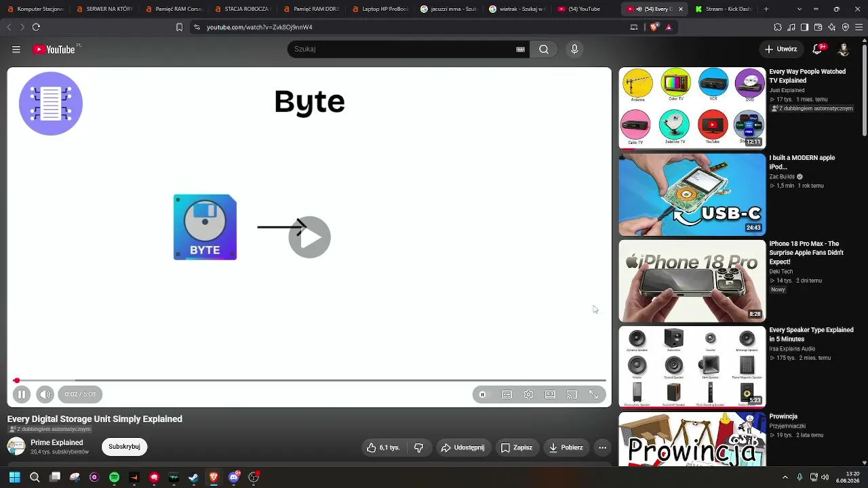This screenshot has width=868, height=488.
Task: Open the Every Speaker Type Explained thumbnail
Action: 692,367
